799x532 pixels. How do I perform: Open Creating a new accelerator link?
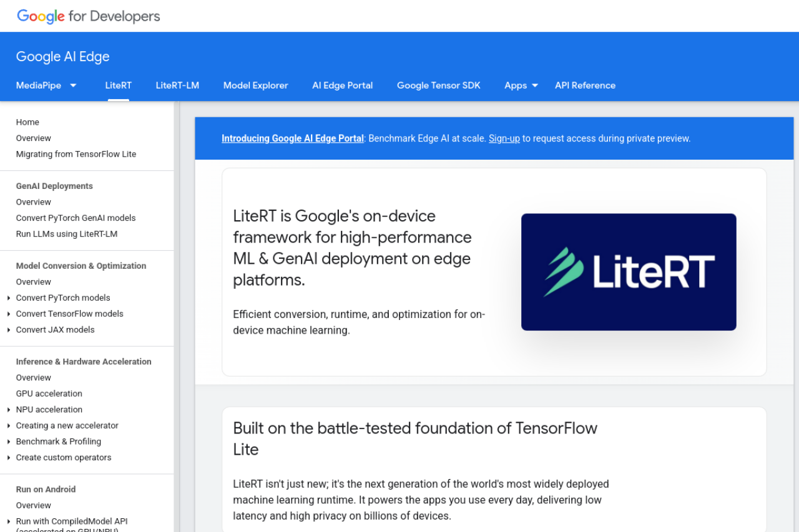[67, 425]
